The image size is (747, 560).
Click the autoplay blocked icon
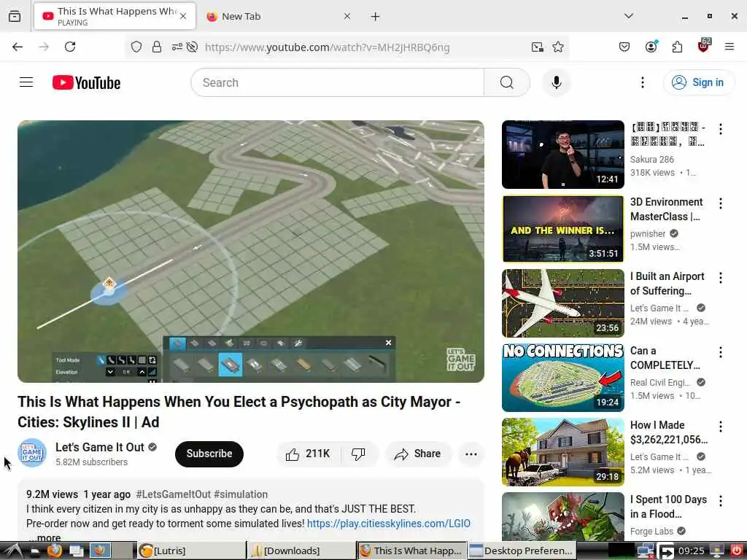pyautogui.click(x=192, y=47)
